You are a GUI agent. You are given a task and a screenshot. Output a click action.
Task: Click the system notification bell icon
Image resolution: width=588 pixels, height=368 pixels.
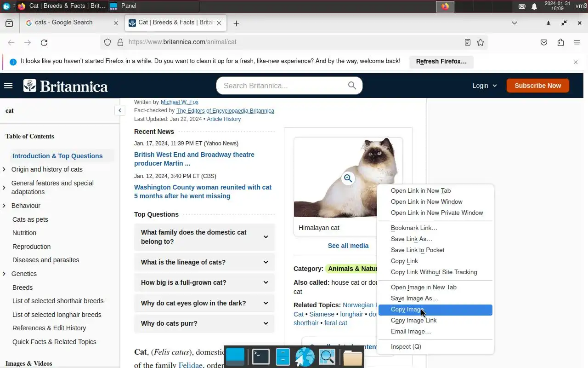tap(534, 6)
